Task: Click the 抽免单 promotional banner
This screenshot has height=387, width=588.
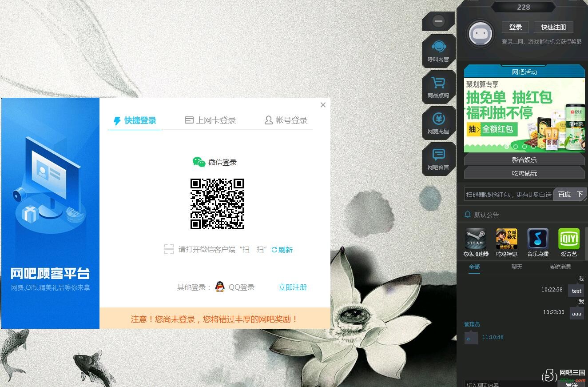Action: coord(524,115)
